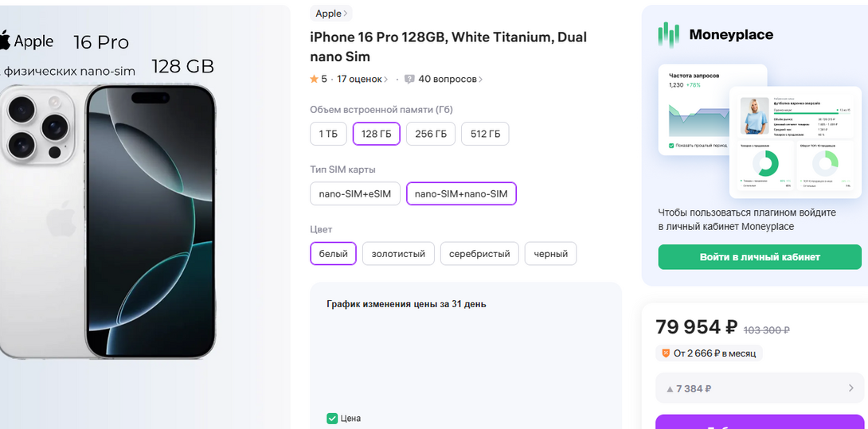The width and height of the screenshot is (868, 429).
Task: Select nano-SIM+eSIM SIM type option
Action: click(355, 194)
